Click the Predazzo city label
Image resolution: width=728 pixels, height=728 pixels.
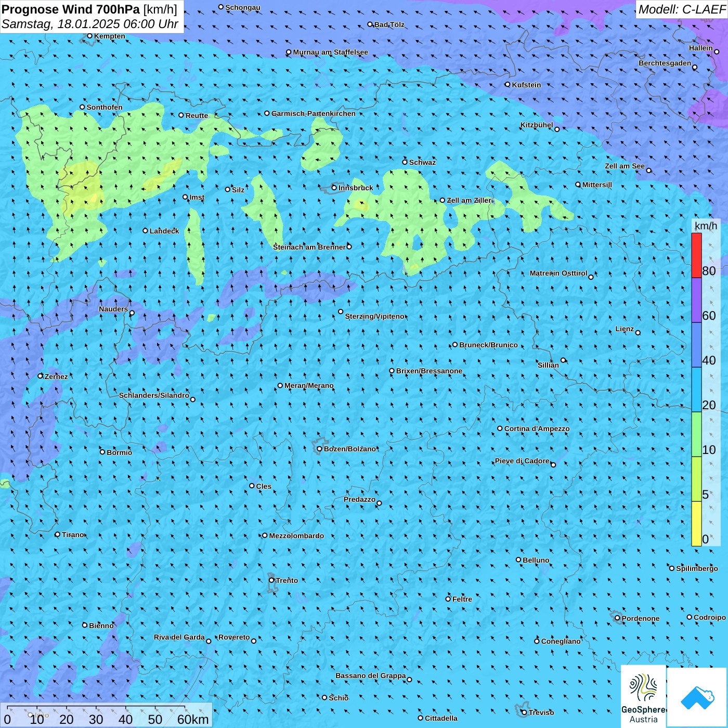pyautogui.click(x=359, y=499)
